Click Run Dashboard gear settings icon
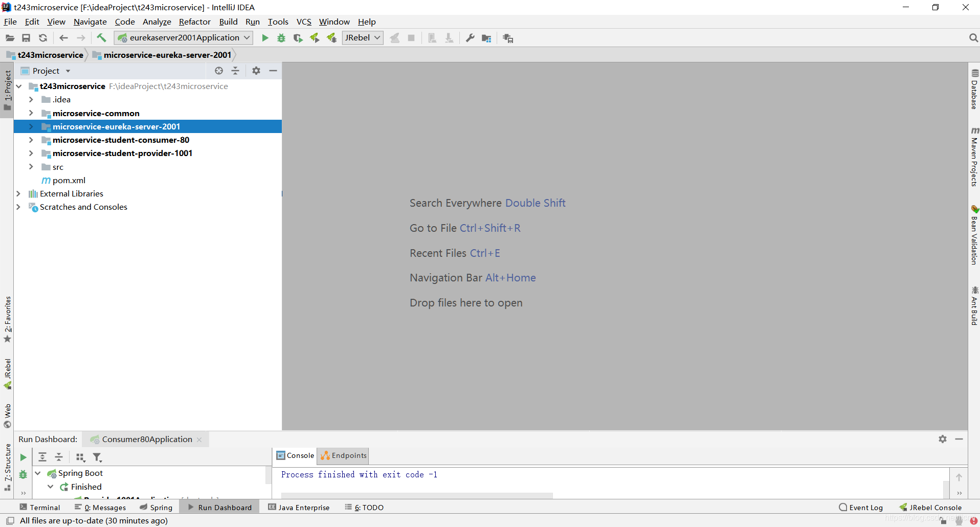The width and height of the screenshot is (980, 527). 943,439
